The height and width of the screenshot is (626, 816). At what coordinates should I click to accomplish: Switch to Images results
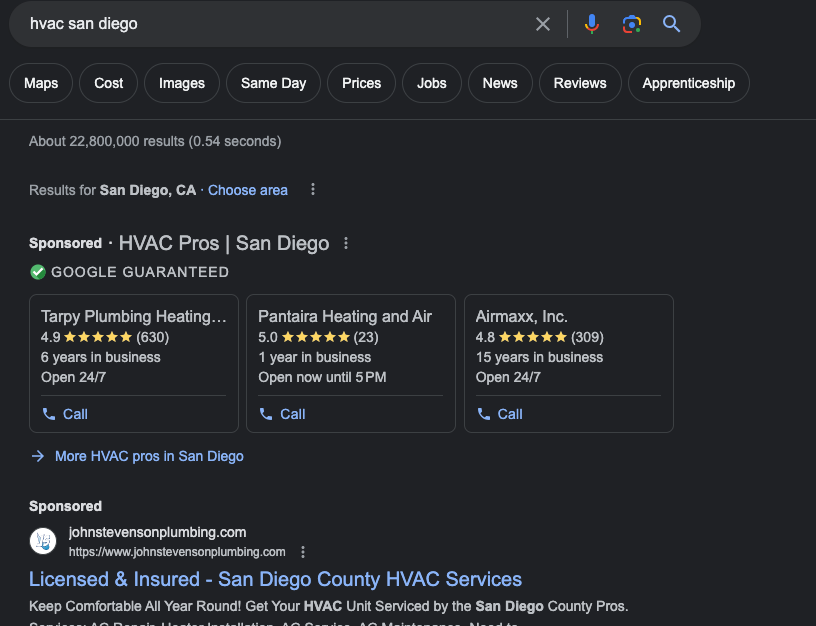(182, 83)
